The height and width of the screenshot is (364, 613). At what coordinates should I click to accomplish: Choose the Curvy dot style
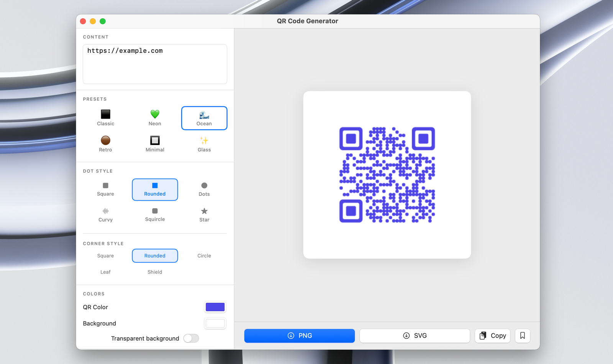pyautogui.click(x=105, y=215)
